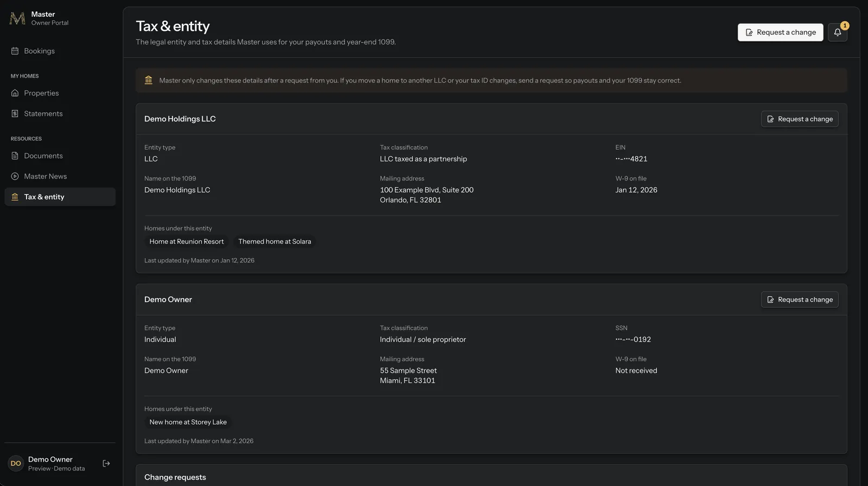Click the bank icon in info banner

[x=149, y=80]
